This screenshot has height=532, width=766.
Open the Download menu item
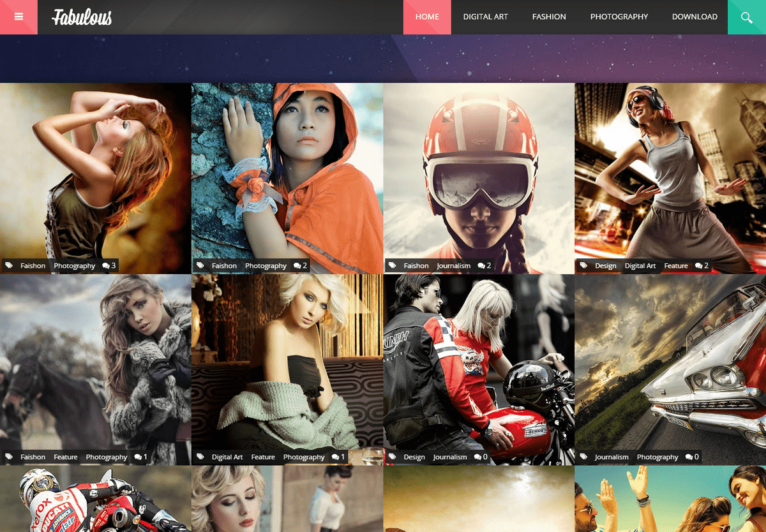(695, 17)
